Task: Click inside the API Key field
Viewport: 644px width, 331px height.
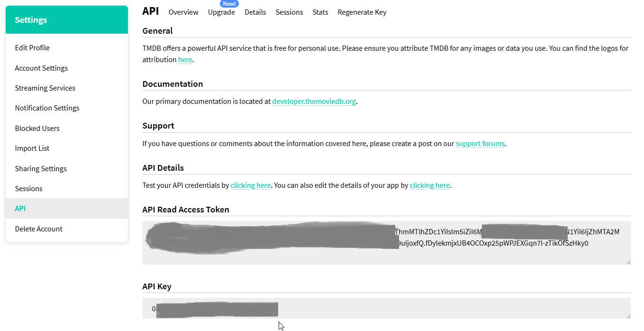Action: [387, 308]
